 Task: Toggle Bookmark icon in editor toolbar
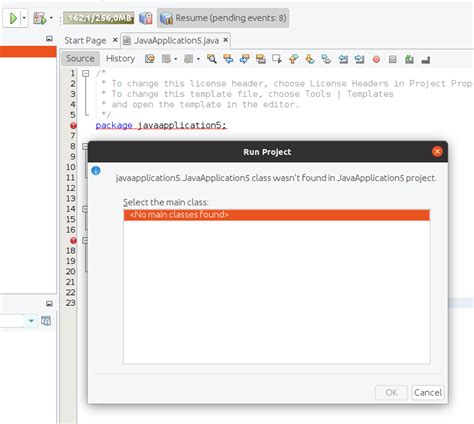pos(326,59)
